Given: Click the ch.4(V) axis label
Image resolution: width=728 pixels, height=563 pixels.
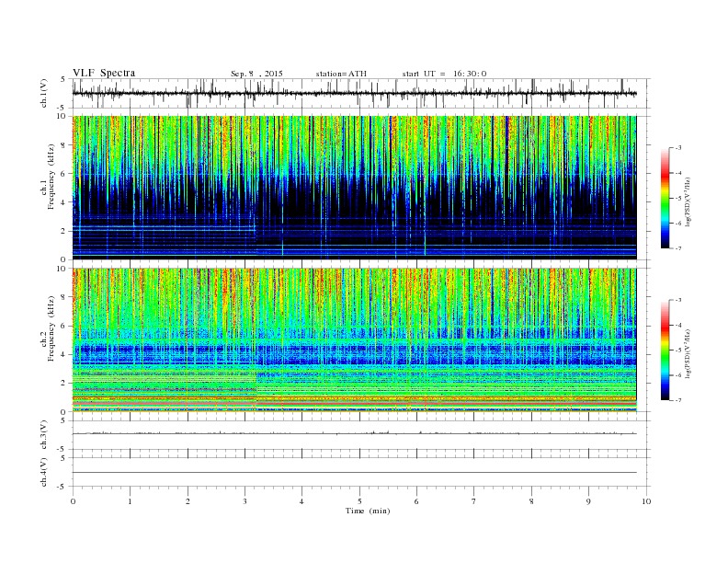Looking at the screenshot, I should 44,472.
